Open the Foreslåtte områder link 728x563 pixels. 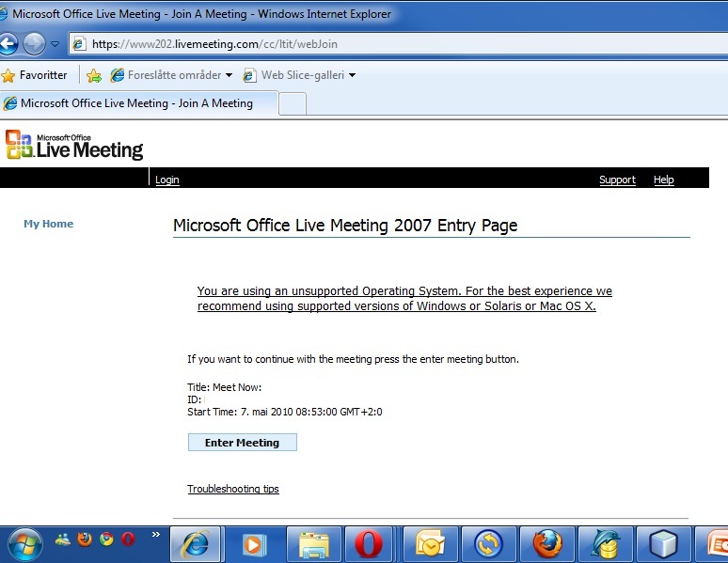pyautogui.click(x=166, y=75)
